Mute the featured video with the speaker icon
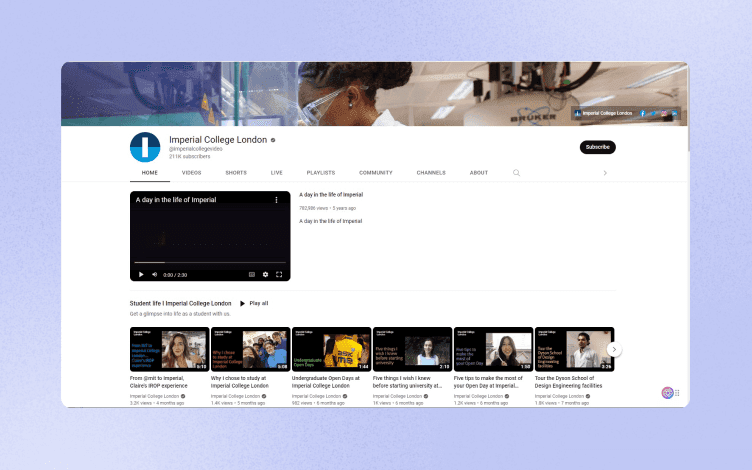752x470 pixels. point(154,275)
